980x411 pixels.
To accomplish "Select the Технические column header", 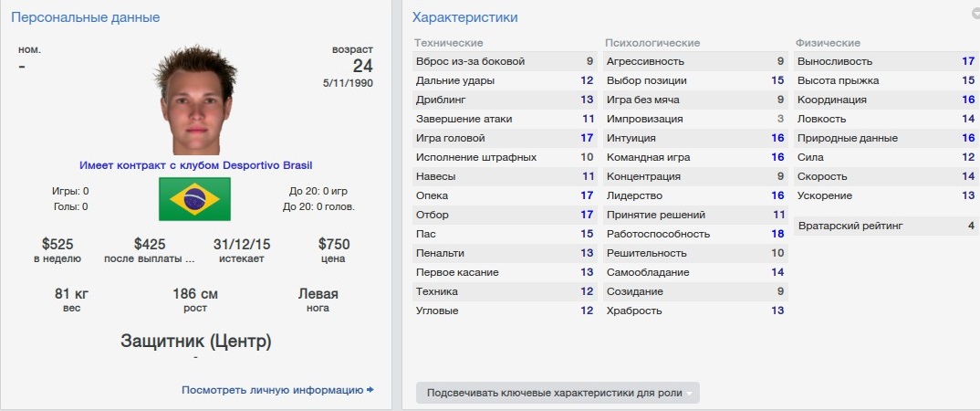I will (449, 43).
